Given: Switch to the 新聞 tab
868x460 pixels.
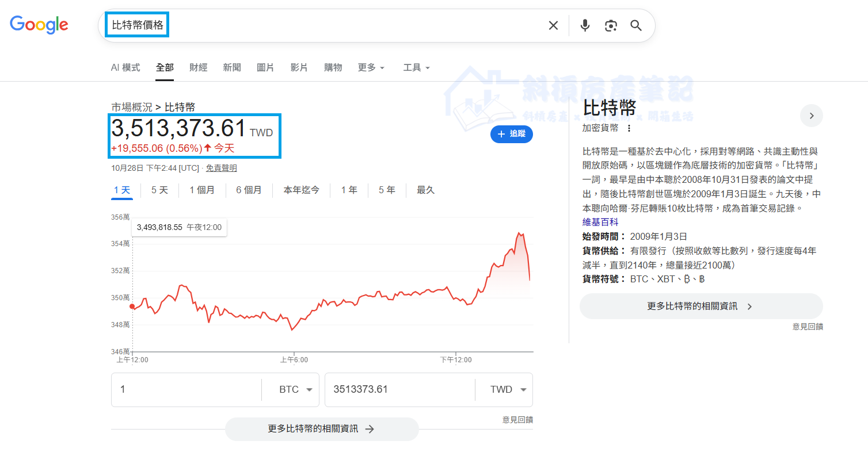Looking at the screenshot, I should pos(232,68).
